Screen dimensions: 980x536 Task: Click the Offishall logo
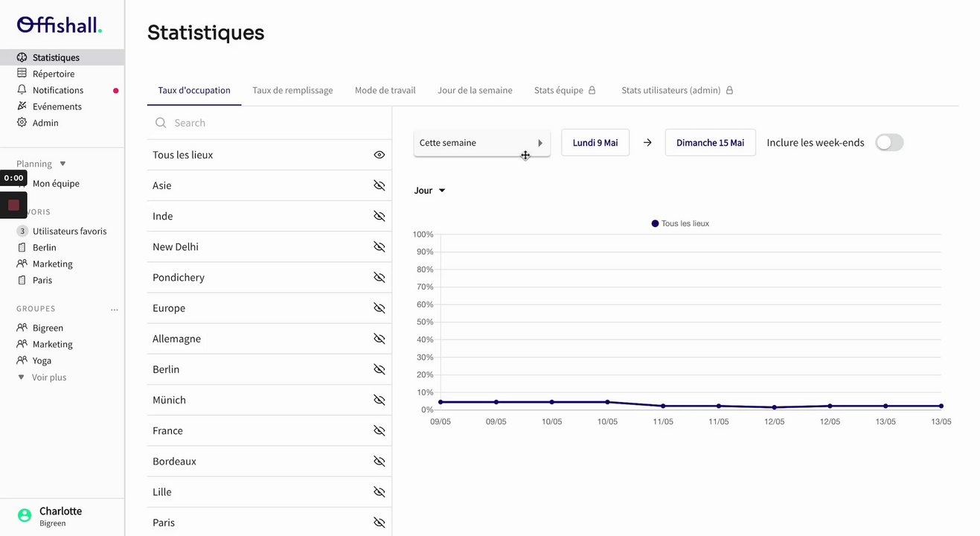pos(60,25)
